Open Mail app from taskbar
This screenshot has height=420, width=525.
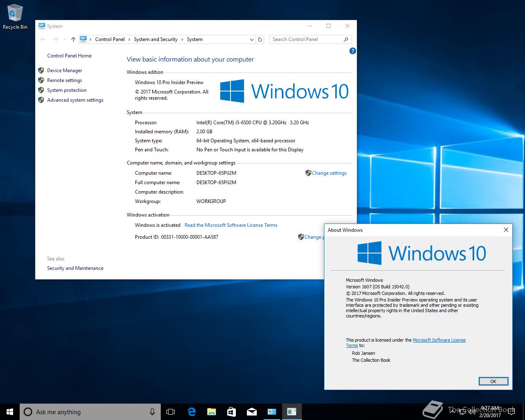click(251, 412)
